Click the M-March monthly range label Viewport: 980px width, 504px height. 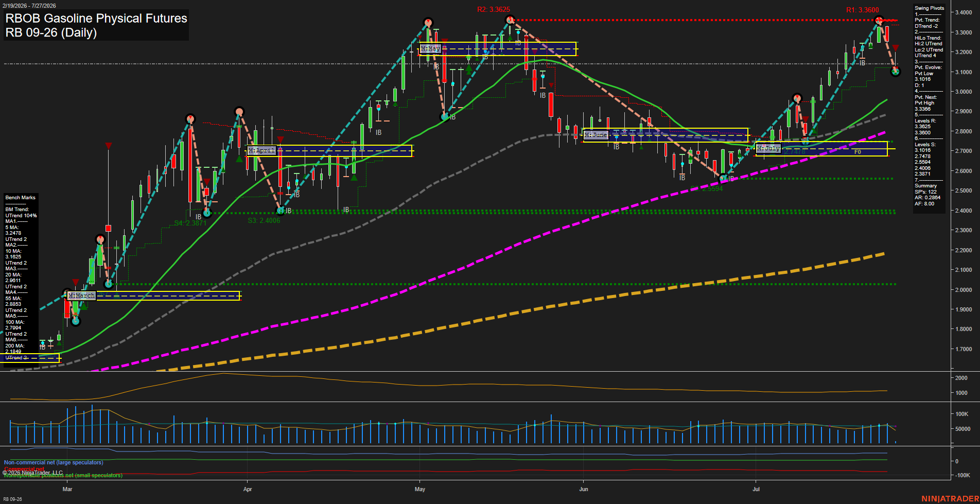(x=82, y=296)
